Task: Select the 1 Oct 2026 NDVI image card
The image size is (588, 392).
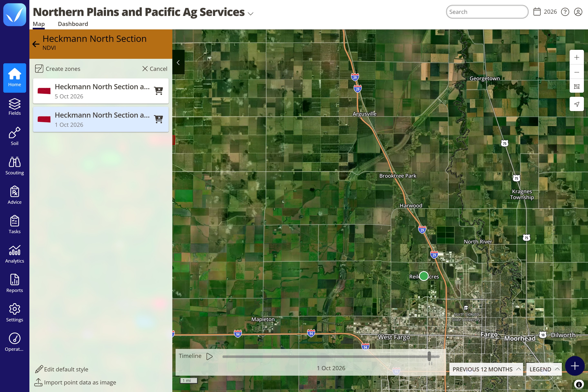Action: tap(101, 119)
